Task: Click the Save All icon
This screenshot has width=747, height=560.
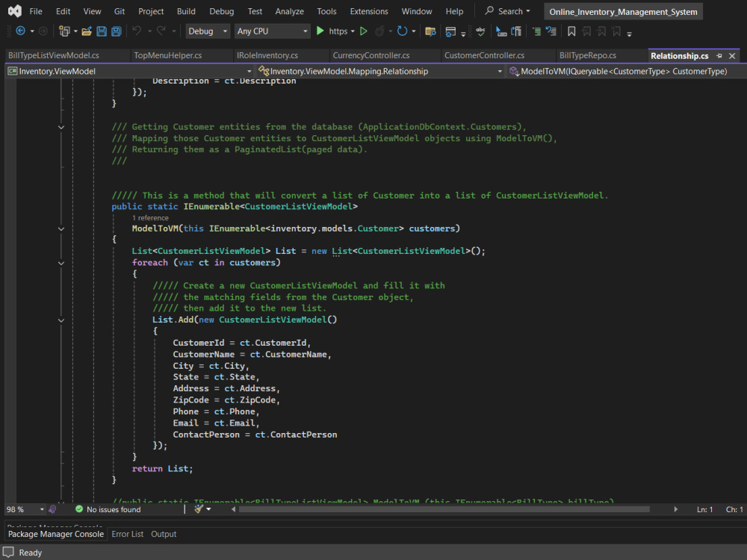Action: pos(117,31)
